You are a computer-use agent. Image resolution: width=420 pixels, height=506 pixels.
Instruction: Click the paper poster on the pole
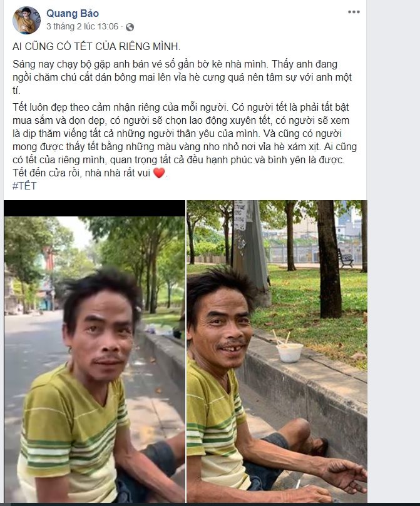[240, 215]
